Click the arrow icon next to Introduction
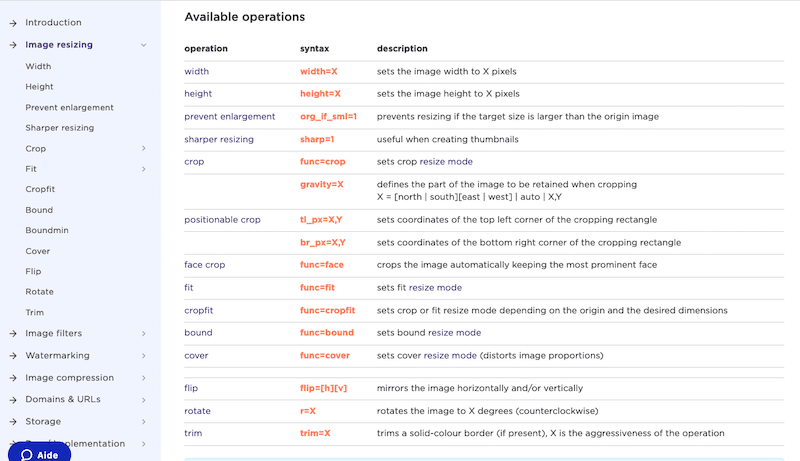This screenshot has width=800, height=461. [x=13, y=23]
